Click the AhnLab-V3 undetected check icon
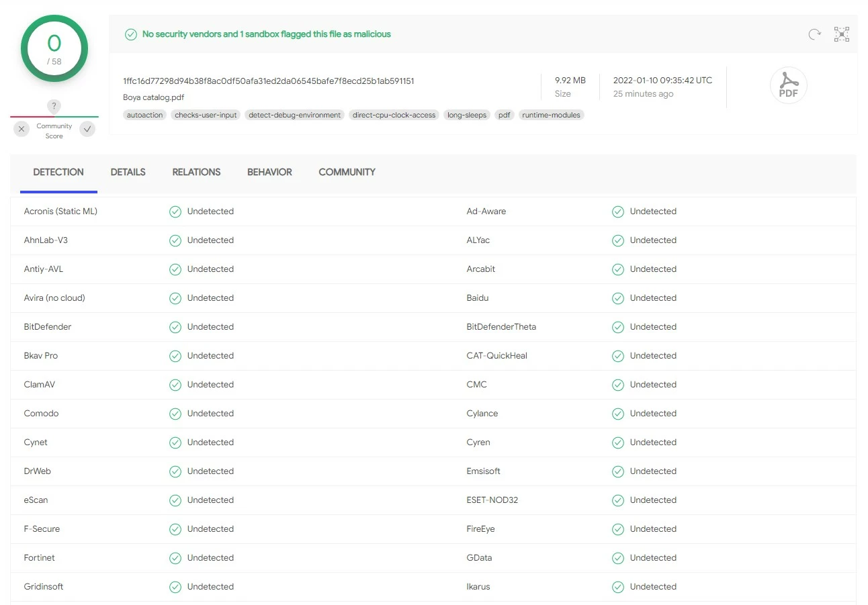The width and height of the screenshot is (868, 605). (x=175, y=240)
